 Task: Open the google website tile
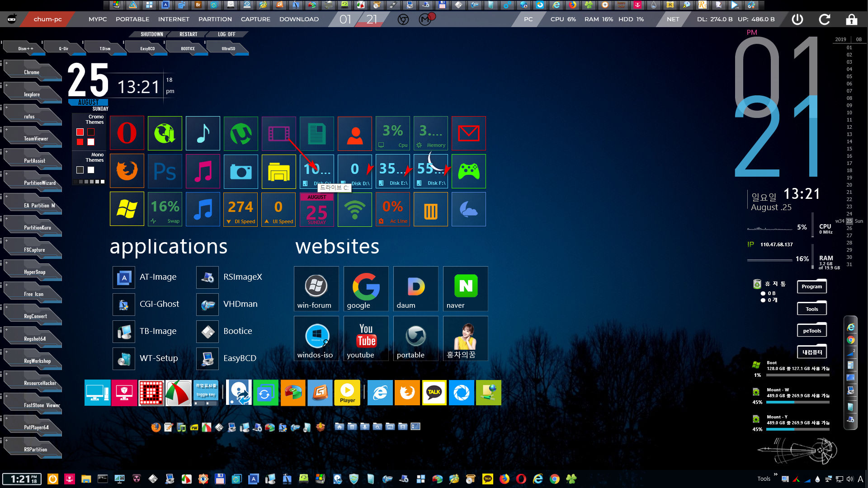tap(366, 289)
